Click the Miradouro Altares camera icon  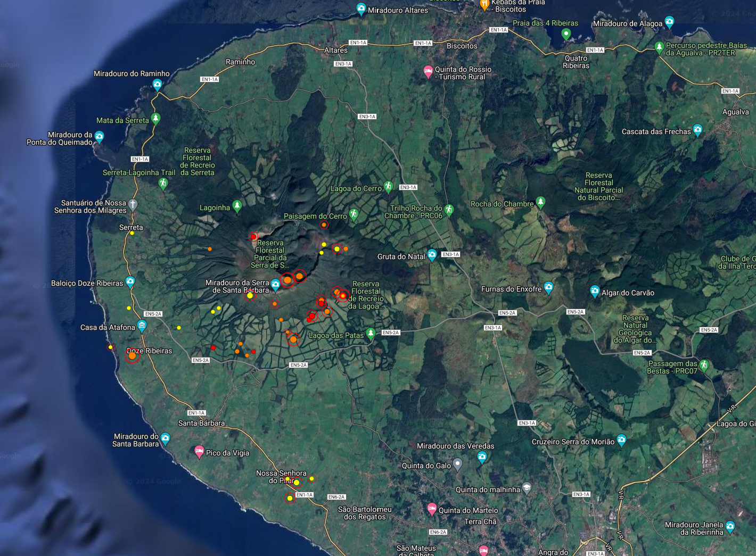(x=361, y=9)
